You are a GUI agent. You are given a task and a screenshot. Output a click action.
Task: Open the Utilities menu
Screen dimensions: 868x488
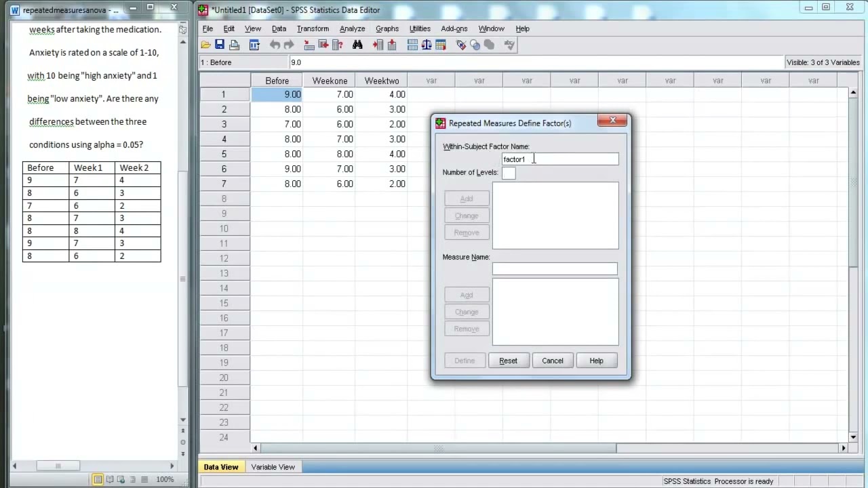[x=420, y=28]
